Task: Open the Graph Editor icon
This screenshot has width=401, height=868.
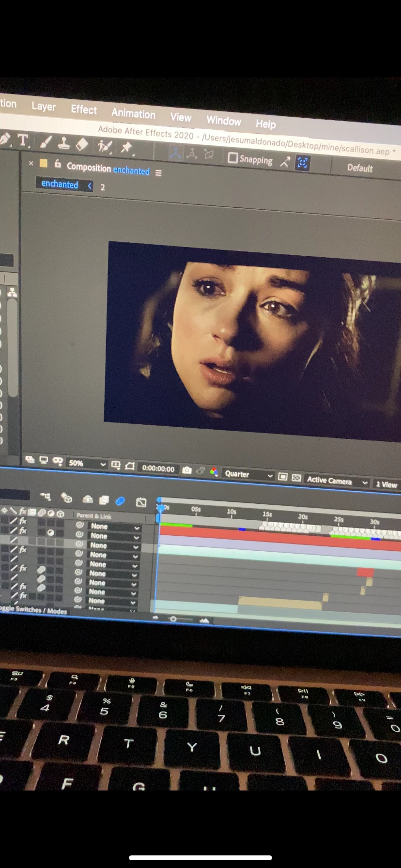Action: point(141,502)
